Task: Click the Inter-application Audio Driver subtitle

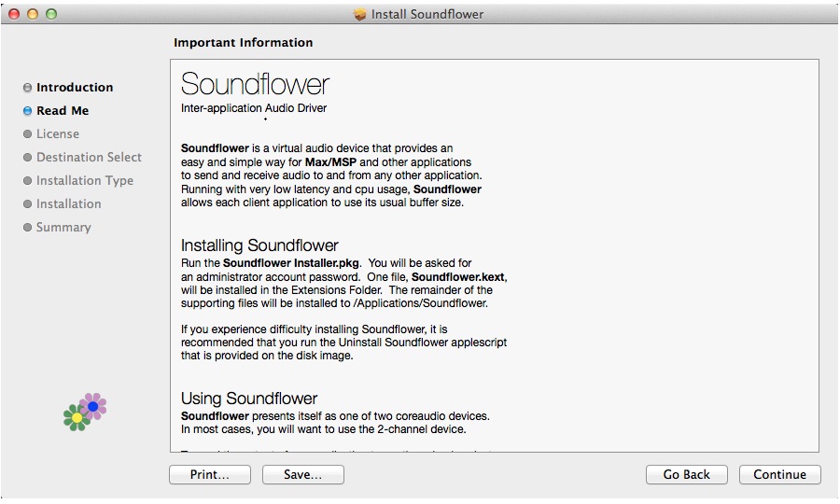Action: coord(254,108)
